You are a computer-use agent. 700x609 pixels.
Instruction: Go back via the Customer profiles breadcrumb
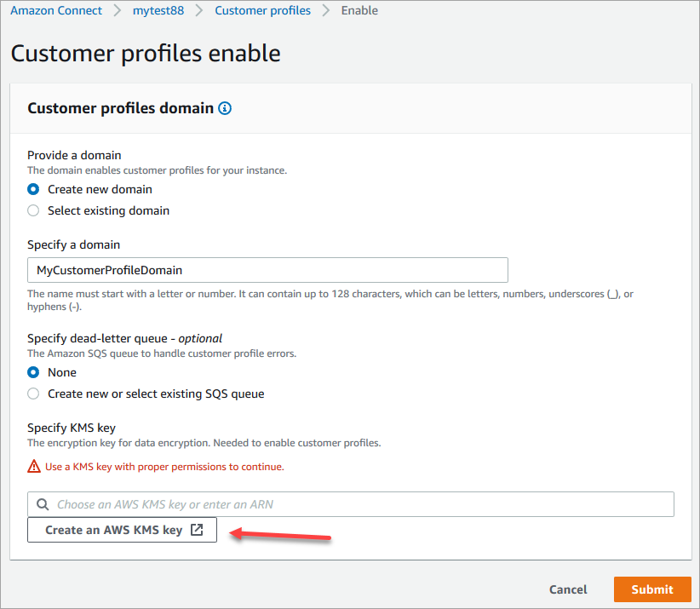[261, 10]
